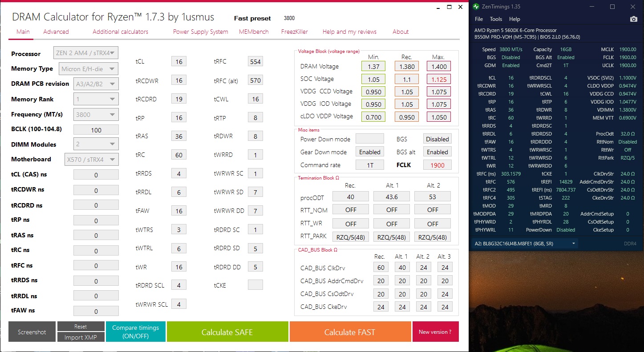Screen dimensions: 644x352
Task: Click the ZenTimings app icon in title bar
Action: click(476, 7)
